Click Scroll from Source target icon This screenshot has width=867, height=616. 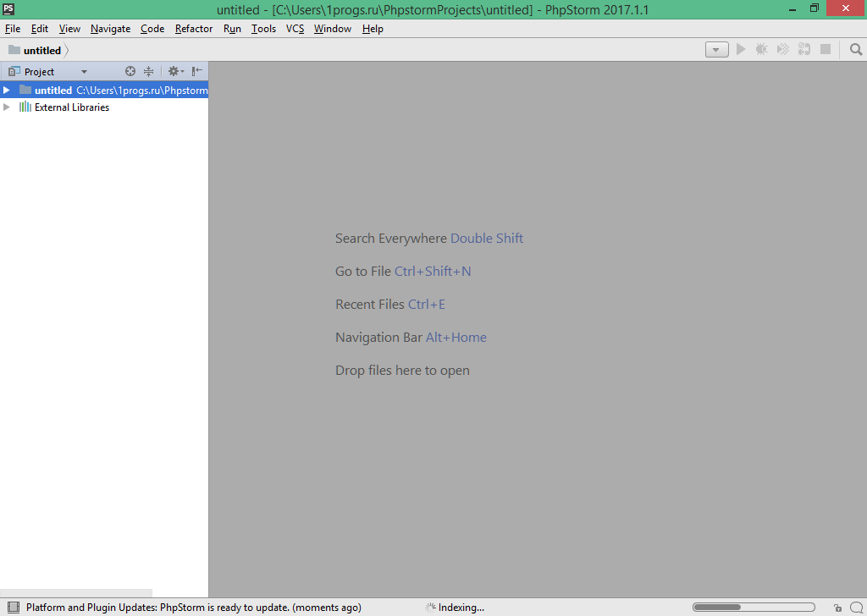pyautogui.click(x=130, y=71)
